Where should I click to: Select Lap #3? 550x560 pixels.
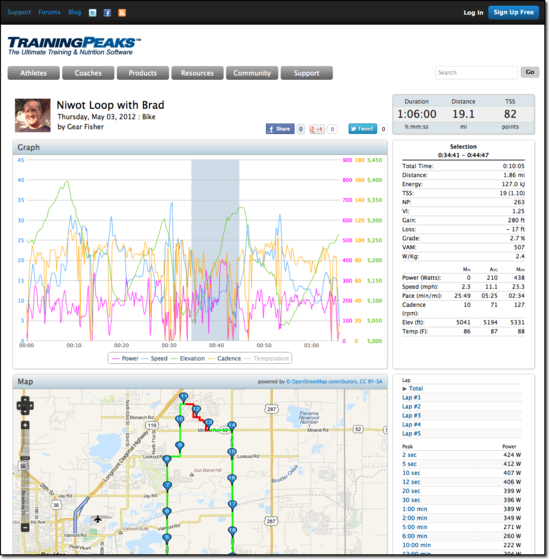[411, 415]
